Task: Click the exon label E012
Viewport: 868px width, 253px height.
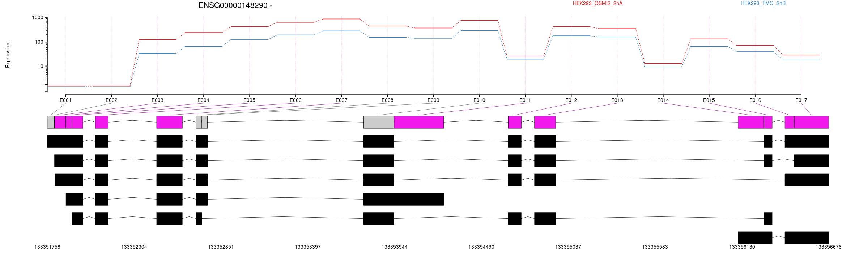Action: 571,100
